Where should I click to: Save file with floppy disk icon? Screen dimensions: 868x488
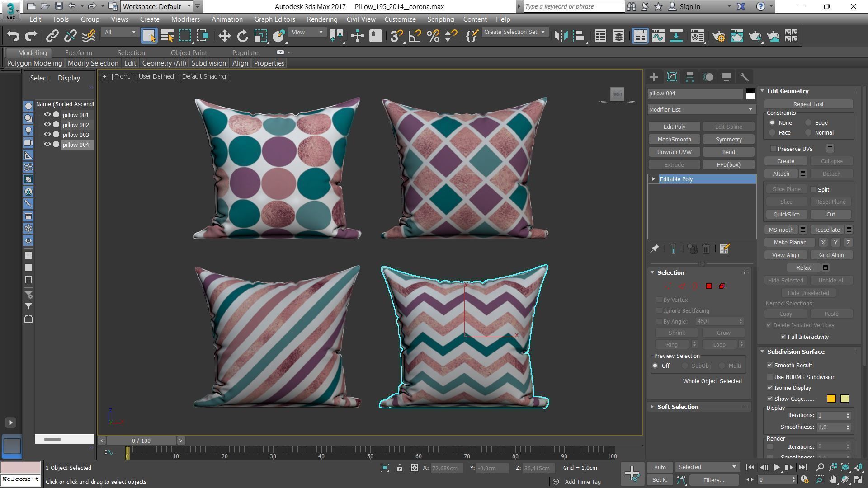(58, 6)
